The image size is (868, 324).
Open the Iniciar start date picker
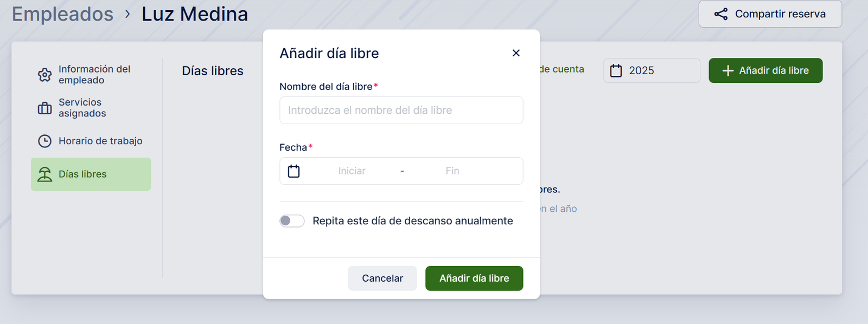352,171
